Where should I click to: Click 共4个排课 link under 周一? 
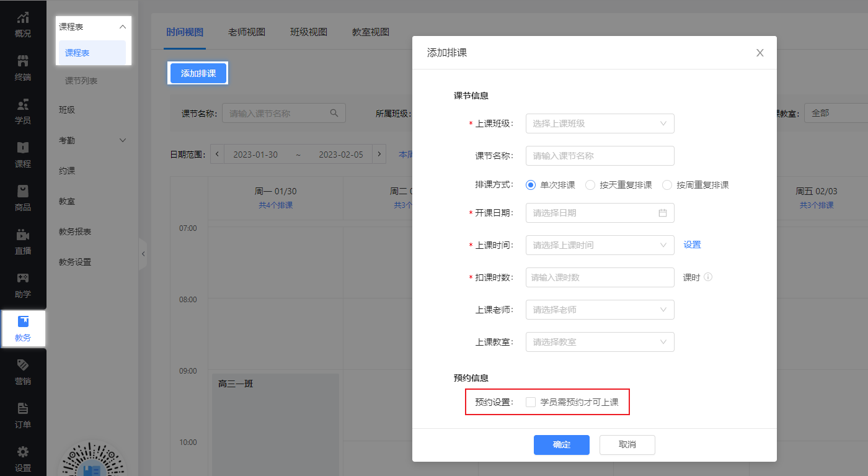pos(276,205)
